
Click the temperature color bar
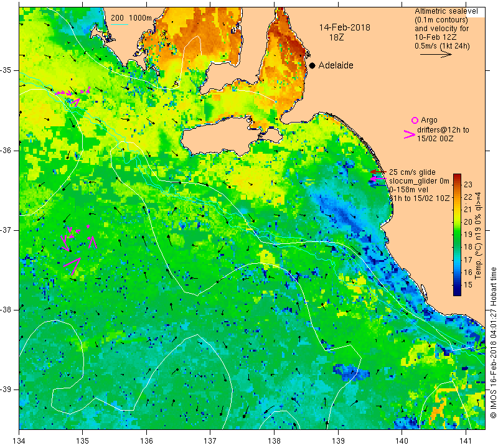[x=457, y=235]
